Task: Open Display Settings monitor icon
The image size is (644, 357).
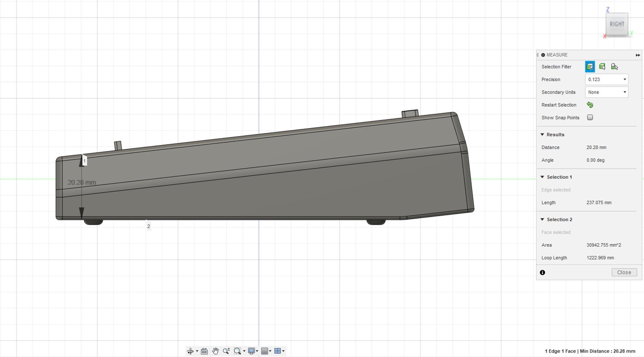Action: pos(251,351)
